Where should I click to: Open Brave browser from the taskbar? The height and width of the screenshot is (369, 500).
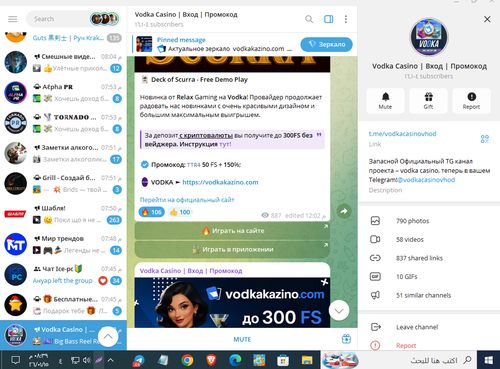(211, 360)
